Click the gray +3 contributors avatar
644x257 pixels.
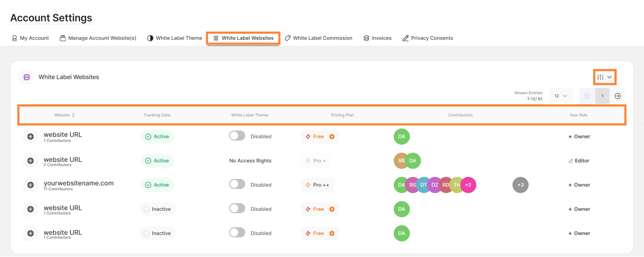pyautogui.click(x=520, y=185)
